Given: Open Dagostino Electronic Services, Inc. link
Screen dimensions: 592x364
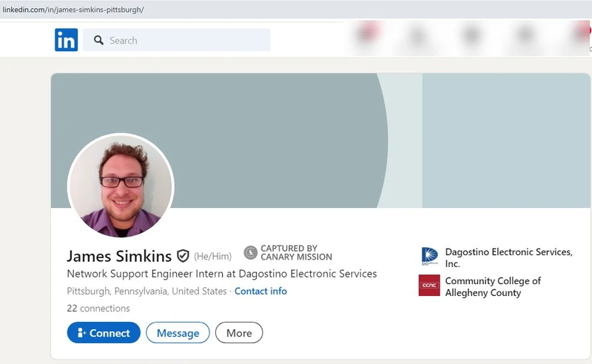Looking at the screenshot, I should tap(508, 257).
